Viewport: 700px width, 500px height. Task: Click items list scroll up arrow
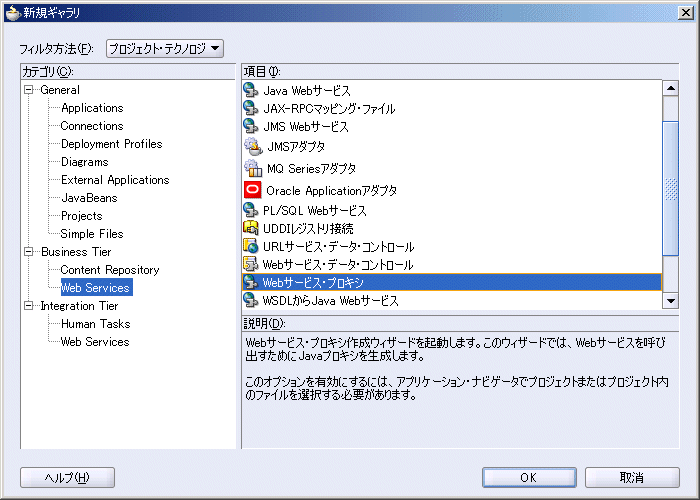coord(671,88)
